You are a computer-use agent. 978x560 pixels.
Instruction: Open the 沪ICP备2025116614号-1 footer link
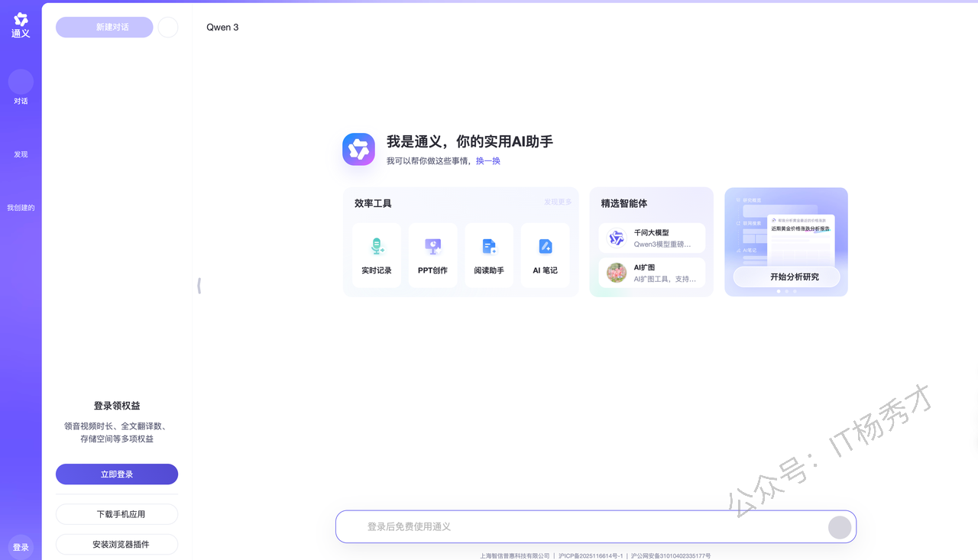591,556
